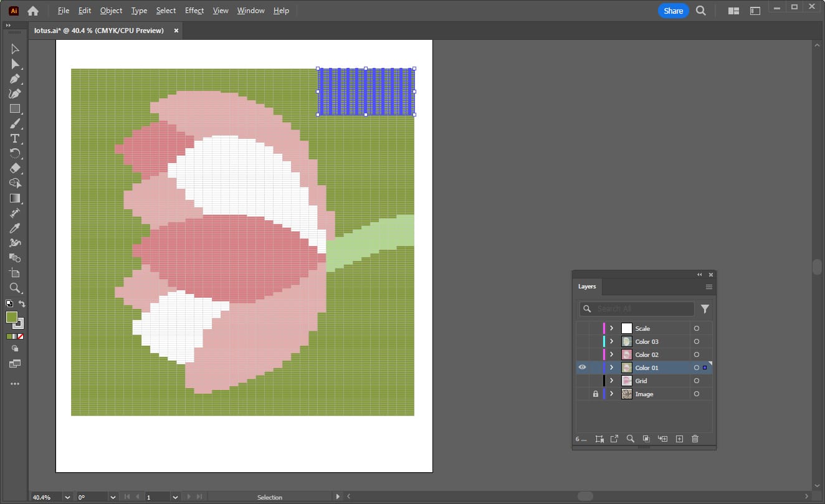Expand the Grid layer contents
This screenshot has width=825, height=504.
pos(611,381)
